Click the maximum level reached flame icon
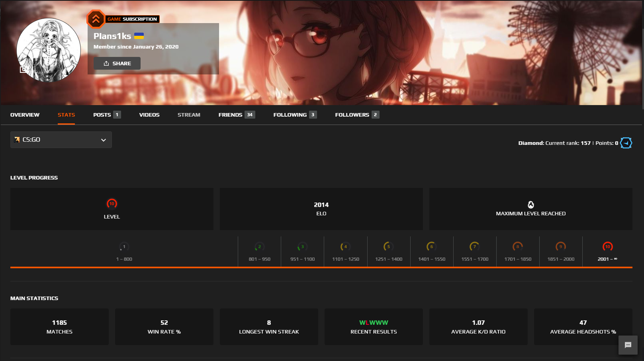The height and width of the screenshot is (361, 644). click(x=531, y=205)
